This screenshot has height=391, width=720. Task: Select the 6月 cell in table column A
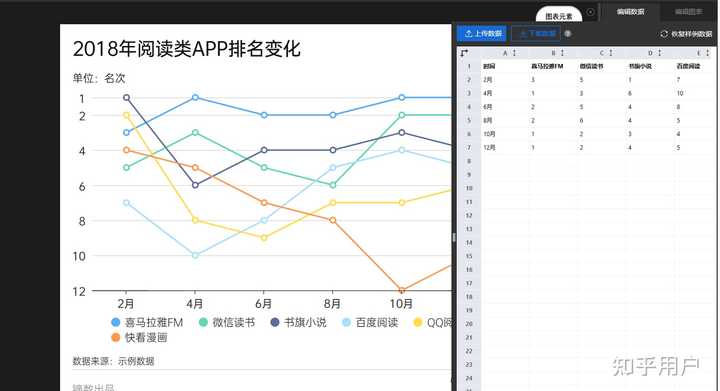[x=504, y=107]
